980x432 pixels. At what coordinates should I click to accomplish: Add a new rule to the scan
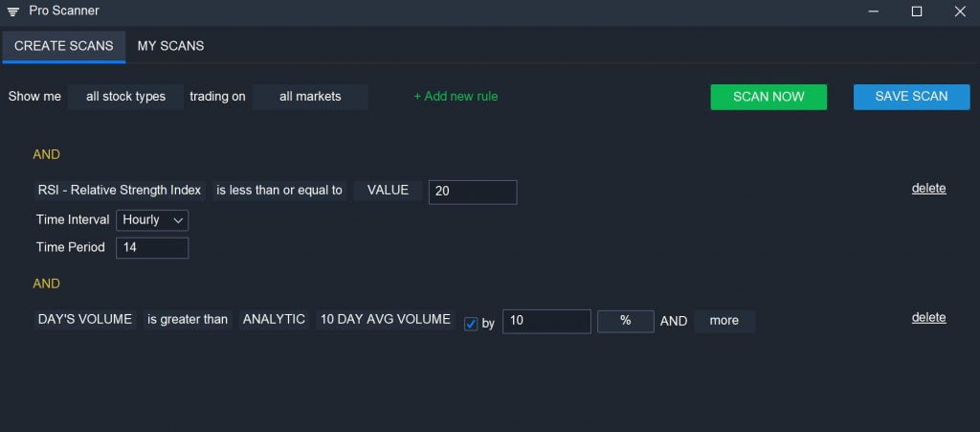(456, 97)
